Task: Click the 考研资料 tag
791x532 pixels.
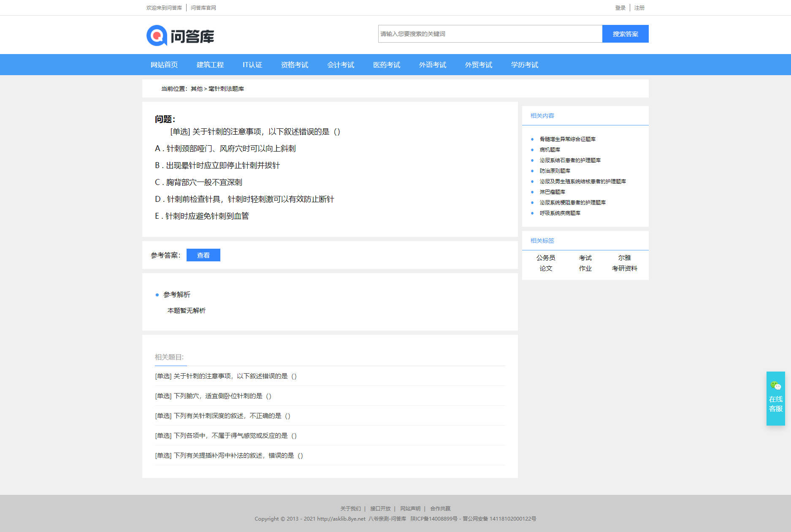Action: click(624, 268)
